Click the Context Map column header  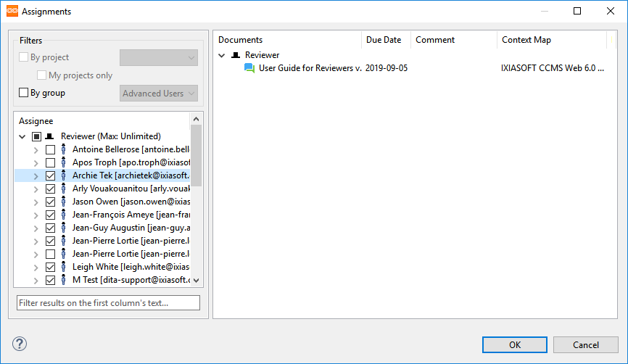552,40
